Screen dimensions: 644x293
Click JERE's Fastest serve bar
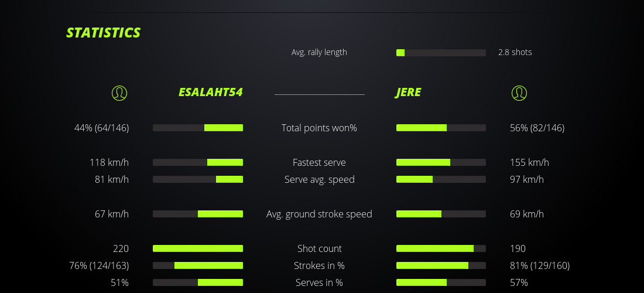441,162
